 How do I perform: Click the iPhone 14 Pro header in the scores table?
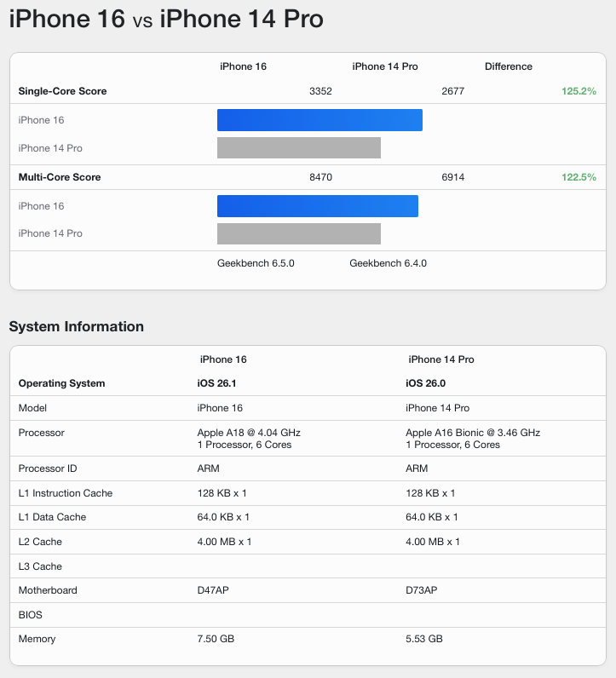(x=384, y=66)
